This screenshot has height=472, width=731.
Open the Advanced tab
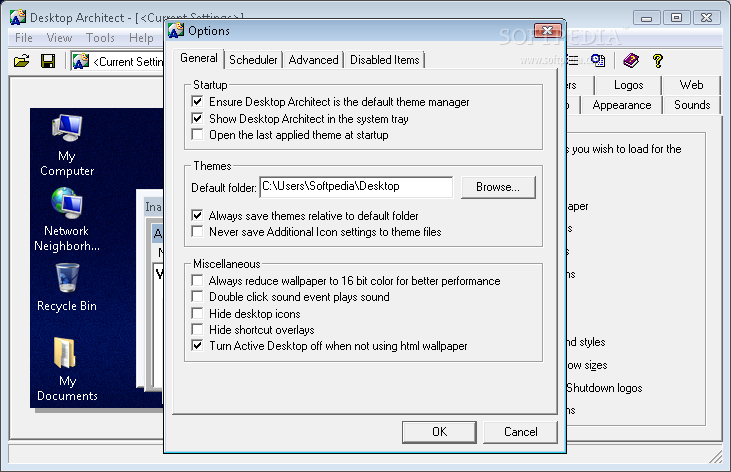[x=313, y=60]
